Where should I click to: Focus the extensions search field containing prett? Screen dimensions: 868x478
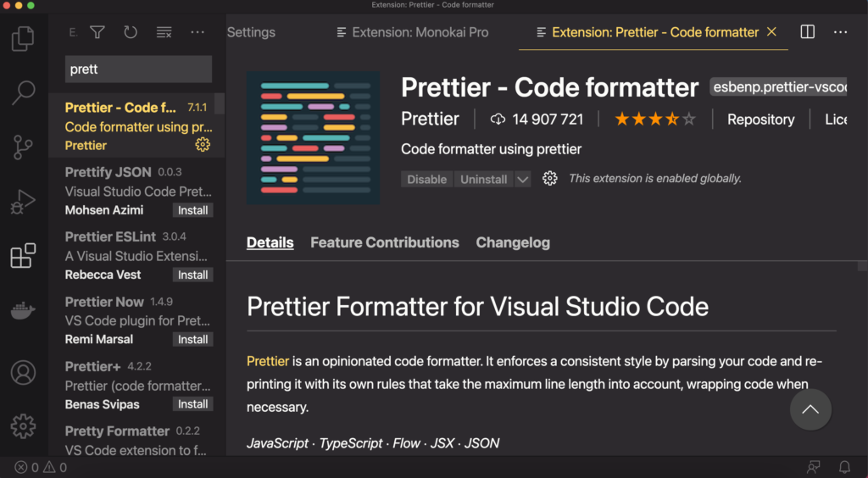coord(138,69)
